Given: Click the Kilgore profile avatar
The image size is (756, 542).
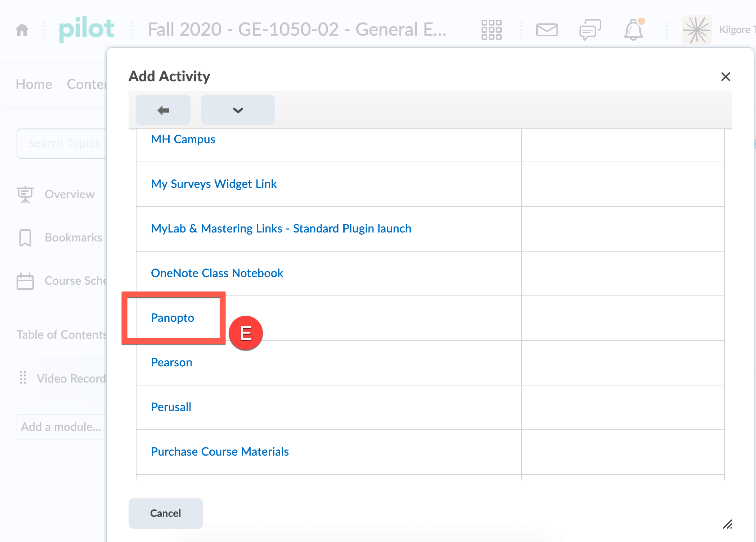Looking at the screenshot, I should (x=697, y=30).
